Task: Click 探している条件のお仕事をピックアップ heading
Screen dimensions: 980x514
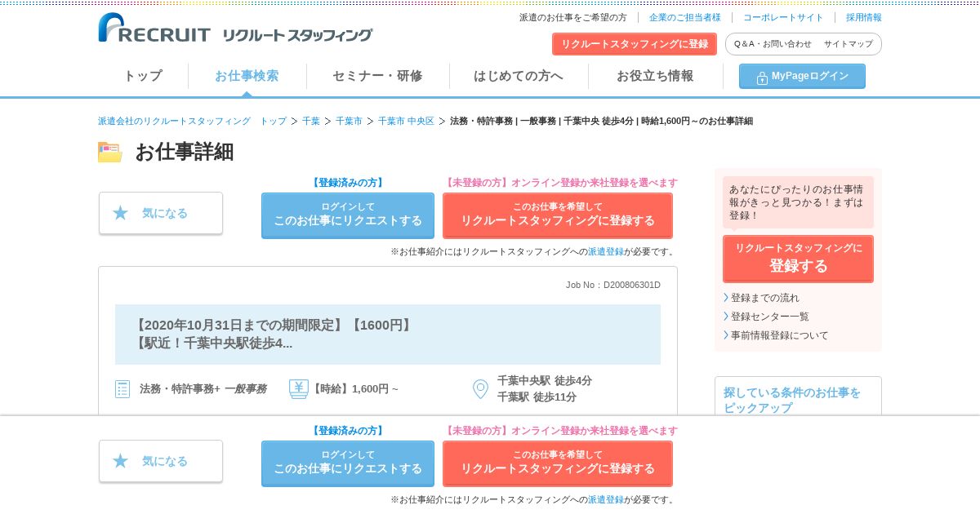Action: click(x=792, y=400)
